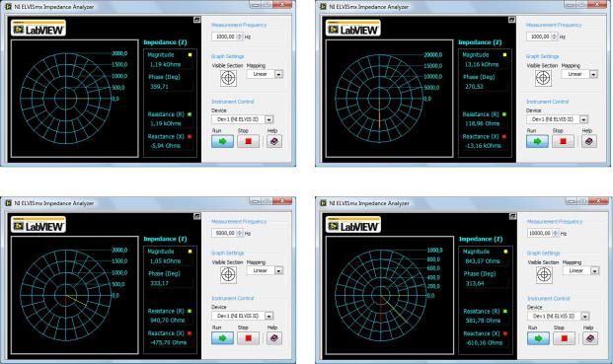Viewport: 613px width, 364px height.
Task: Click LabVIEW logo in the 5000 Hz window
Action: (38, 225)
